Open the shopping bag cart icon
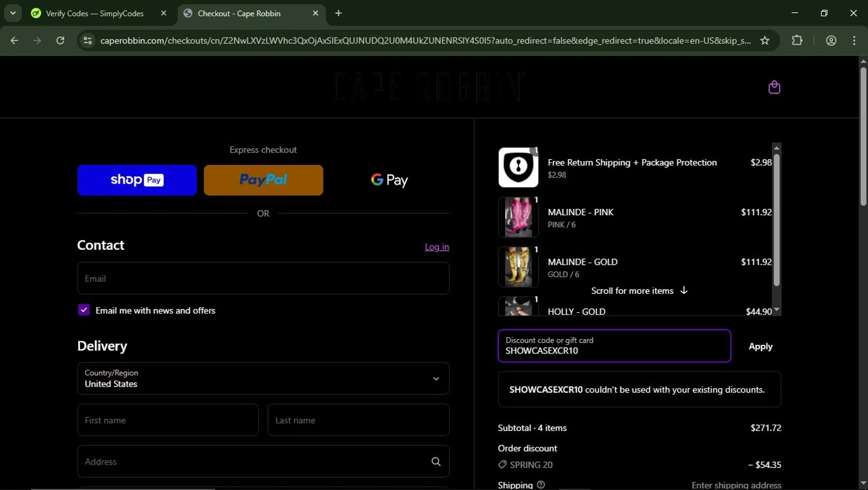This screenshot has height=490, width=868. 774,87
